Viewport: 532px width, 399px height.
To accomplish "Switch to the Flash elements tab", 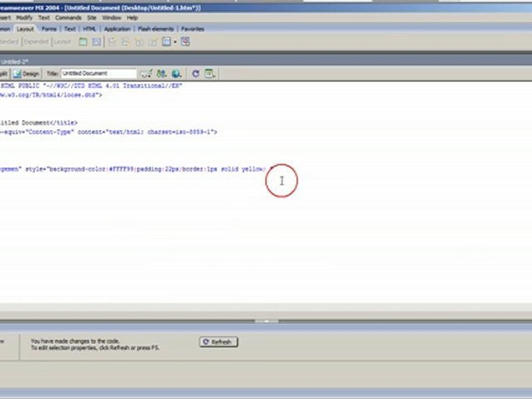I will 155,29.
